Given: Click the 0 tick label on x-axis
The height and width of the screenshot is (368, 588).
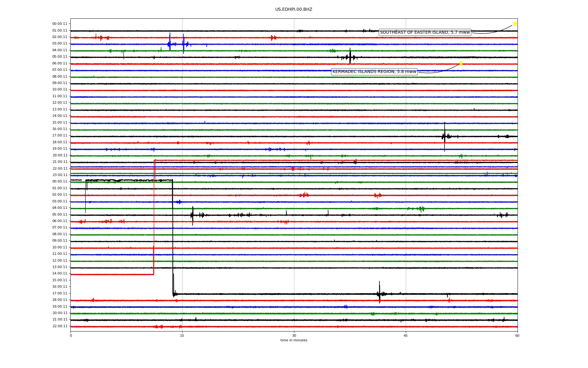Looking at the screenshot, I should (71, 335).
